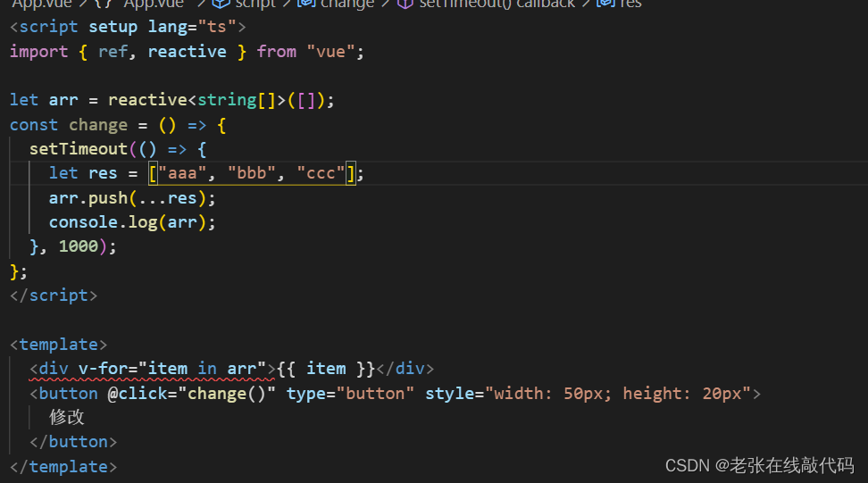
Task: Click the curly braces icon in breadcrumb
Action: 104,4
